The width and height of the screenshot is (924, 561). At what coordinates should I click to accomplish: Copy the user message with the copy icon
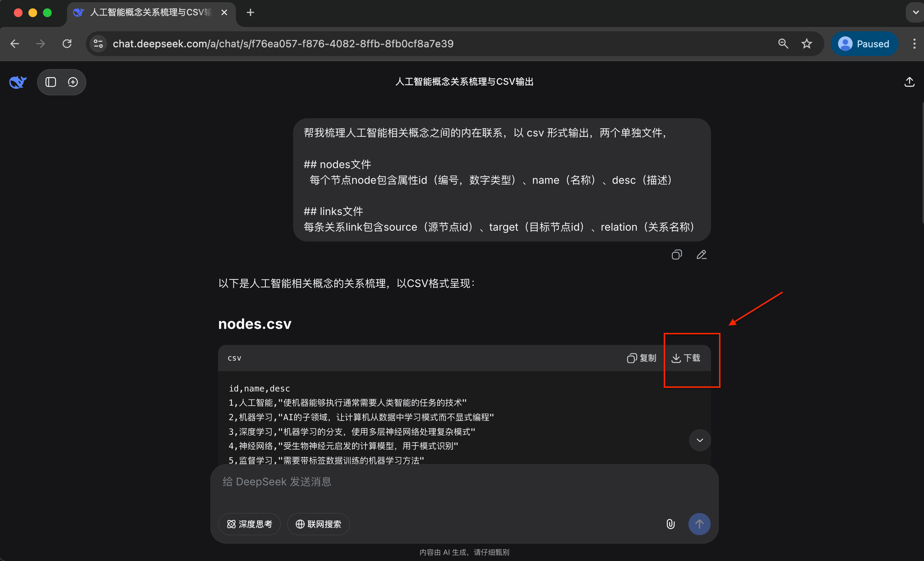click(x=676, y=255)
